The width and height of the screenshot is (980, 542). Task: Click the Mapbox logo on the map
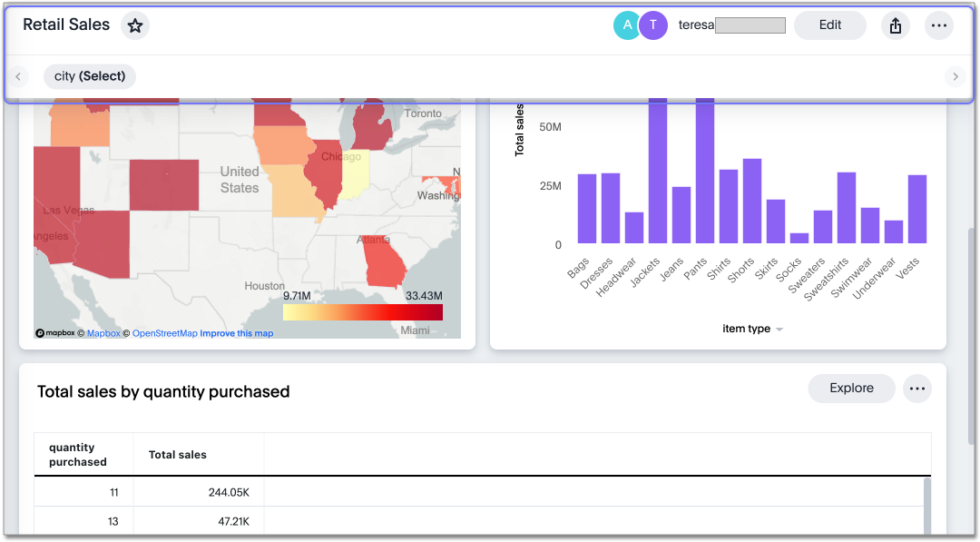click(54, 333)
